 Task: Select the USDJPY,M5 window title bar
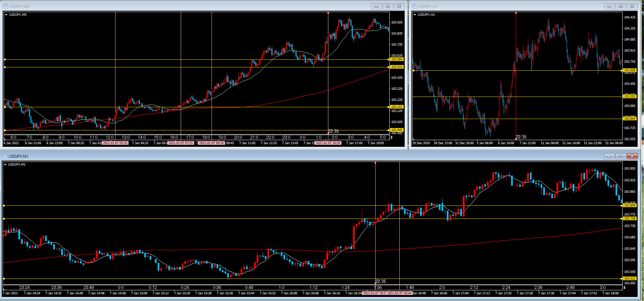201,6
